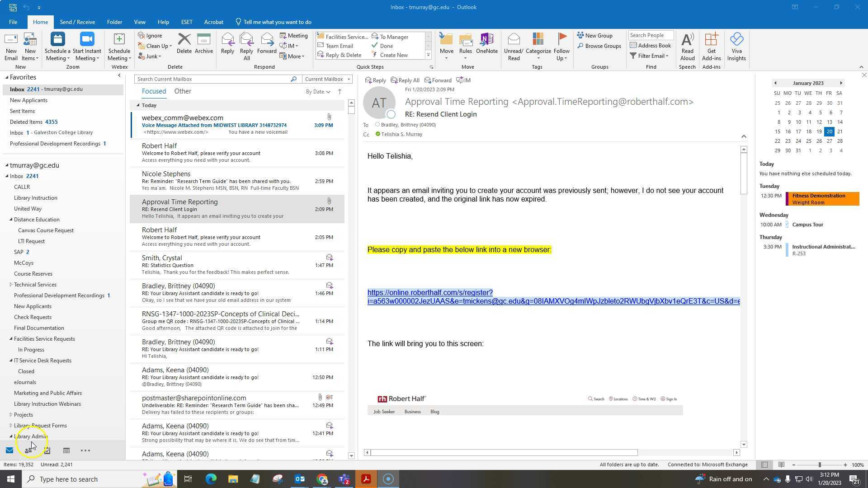Switch to Reading view in status bar
Image resolution: width=868 pixels, height=488 pixels.
coord(781,465)
